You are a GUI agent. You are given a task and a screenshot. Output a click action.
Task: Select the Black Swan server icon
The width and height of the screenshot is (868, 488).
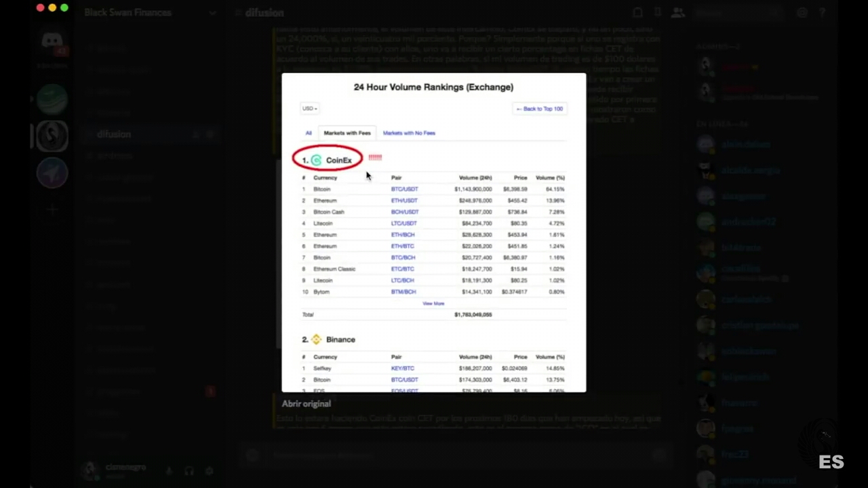click(x=52, y=136)
